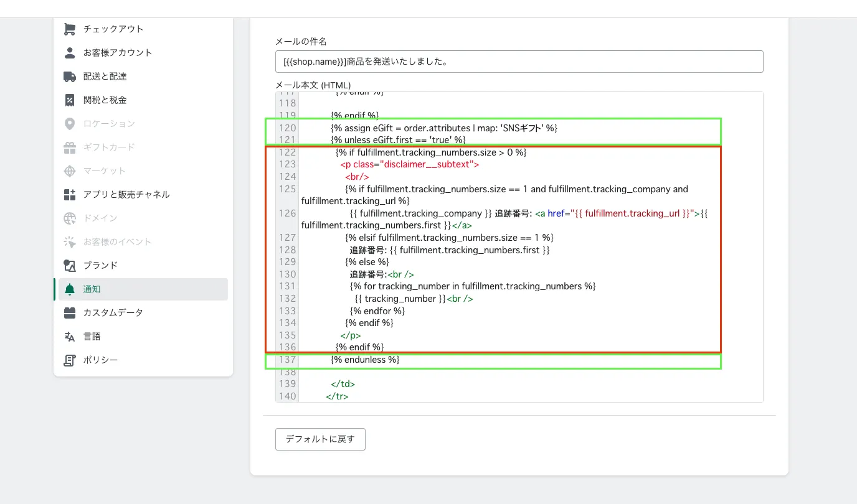Open ポリシー settings
Viewport: 857px width, 504px height.
click(x=100, y=360)
